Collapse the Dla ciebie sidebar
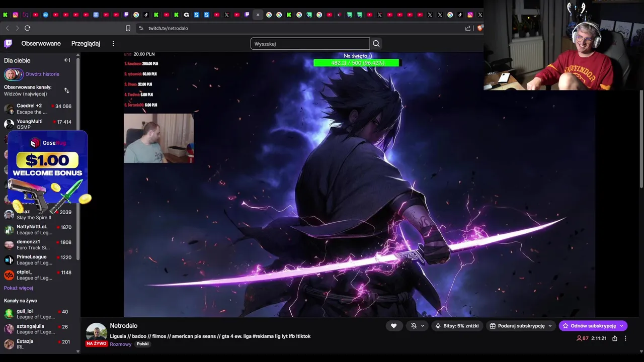644x362 pixels. pyautogui.click(x=67, y=60)
